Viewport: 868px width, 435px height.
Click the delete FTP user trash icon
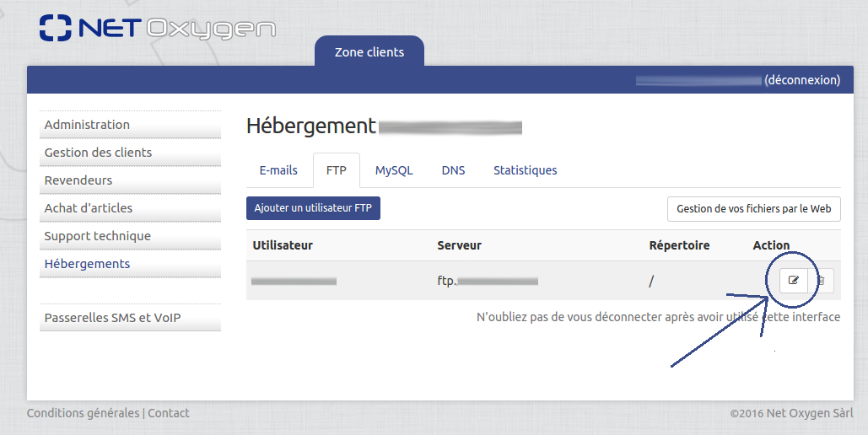tap(822, 281)
